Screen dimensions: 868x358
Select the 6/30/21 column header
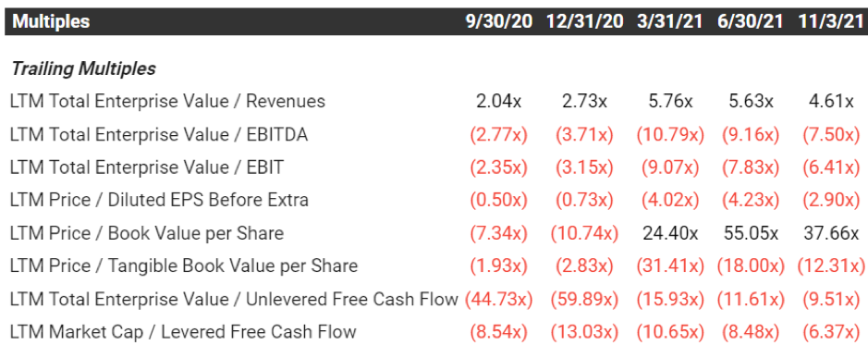pos(750,21)
